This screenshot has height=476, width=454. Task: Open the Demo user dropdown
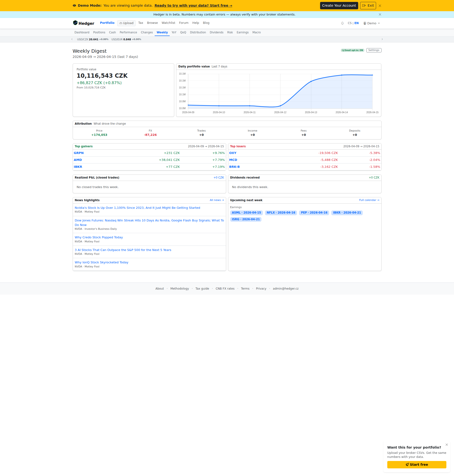[x=372, y=23]
